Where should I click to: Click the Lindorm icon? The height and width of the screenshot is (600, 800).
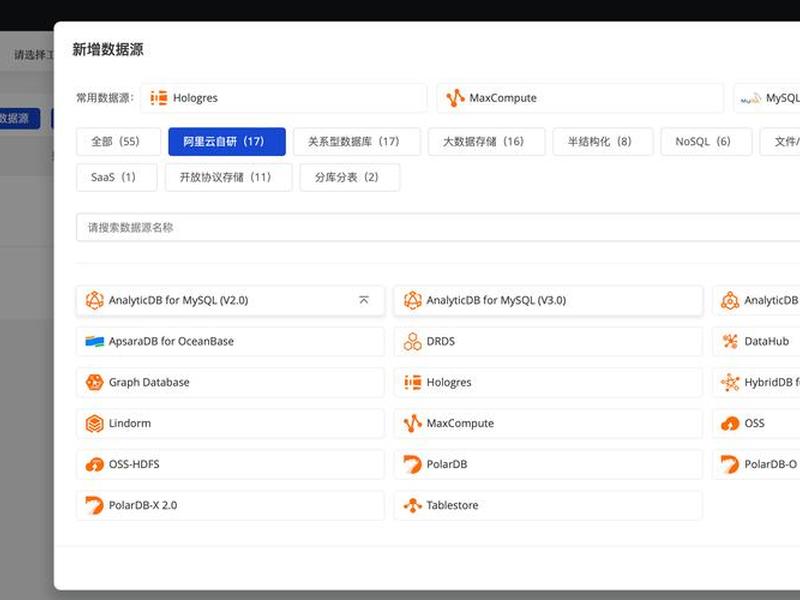point(94,423)
